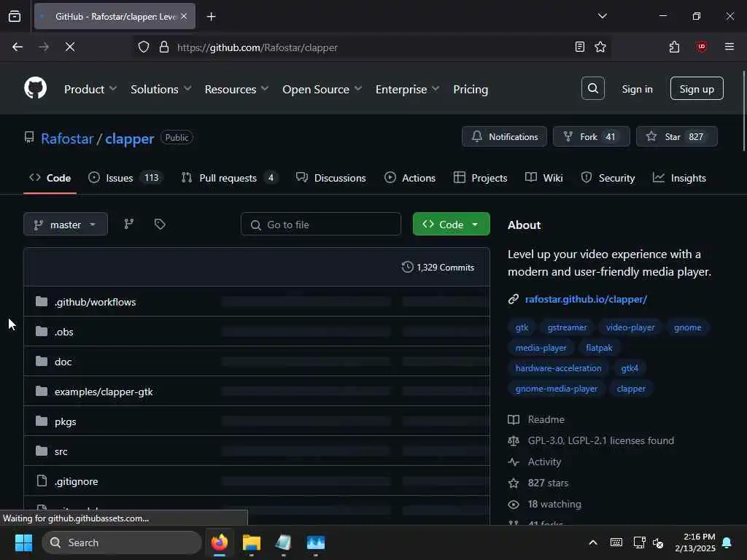Screen dimensions: 747x560
Task: Open the doc folder
Action: tap(63, 362)
